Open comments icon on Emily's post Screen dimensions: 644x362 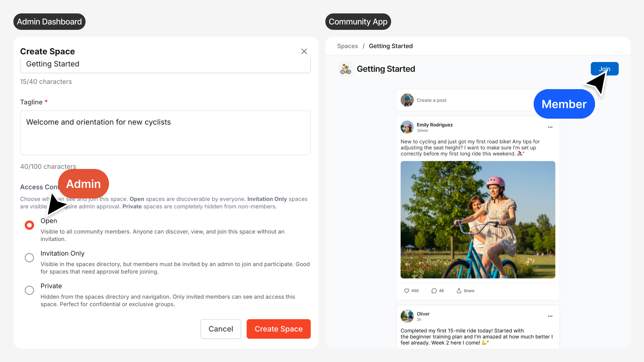point(434,291)
